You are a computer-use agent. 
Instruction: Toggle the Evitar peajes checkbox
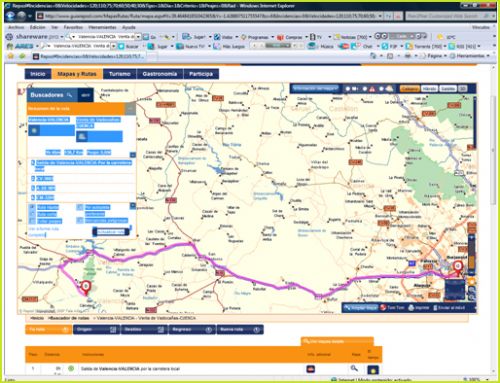32,221
